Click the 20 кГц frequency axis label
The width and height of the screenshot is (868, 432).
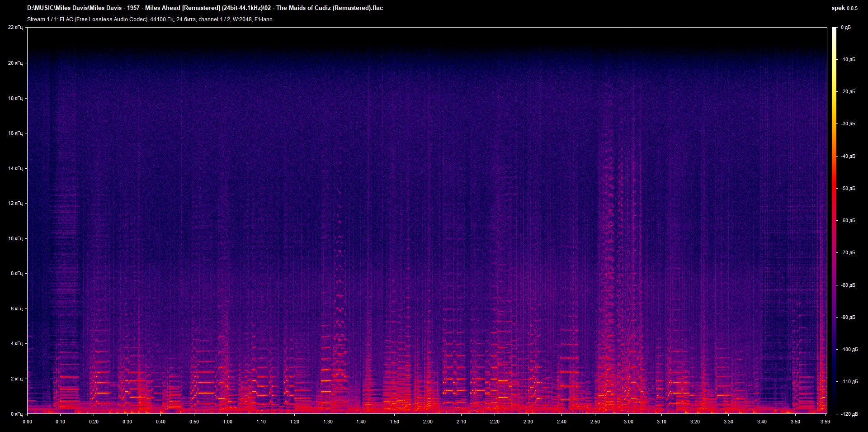[x=15, y=63]
